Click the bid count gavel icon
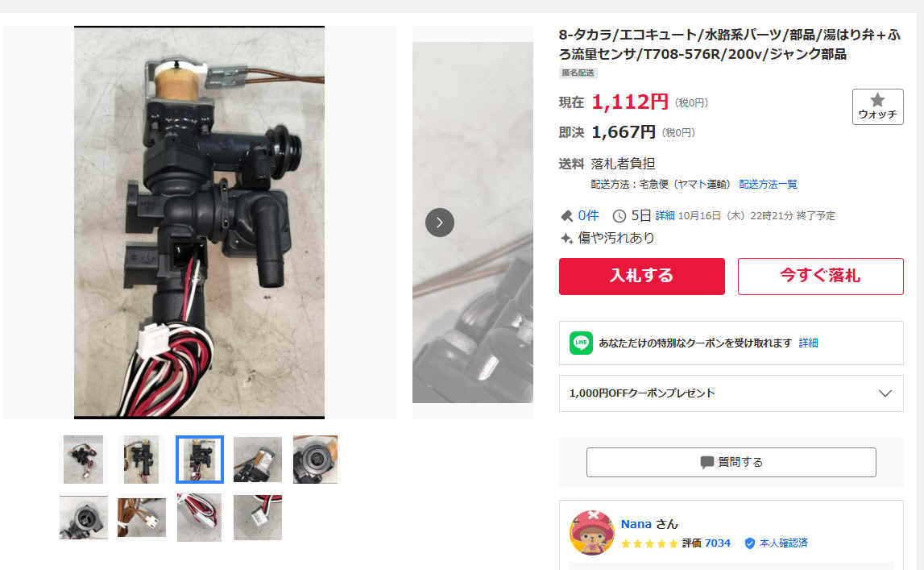The height and width of the screenshot is (570, 924). pos(566,216)
